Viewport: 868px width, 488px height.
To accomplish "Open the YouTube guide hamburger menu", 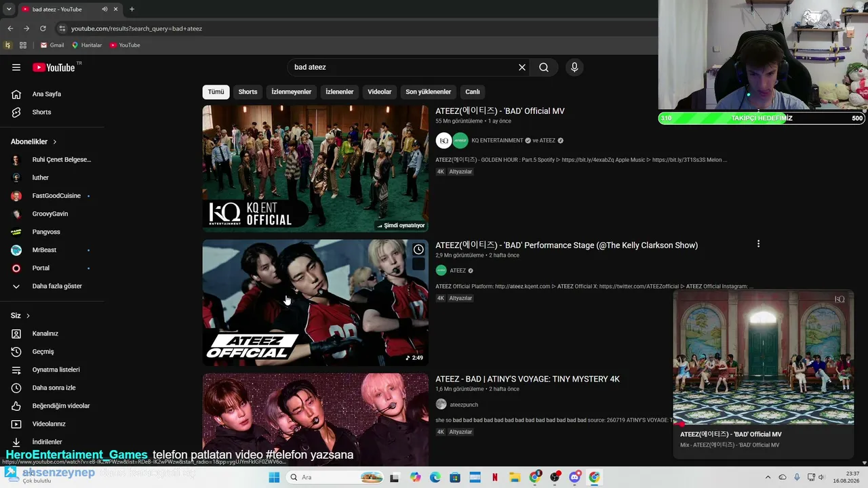I will point(16,67).
